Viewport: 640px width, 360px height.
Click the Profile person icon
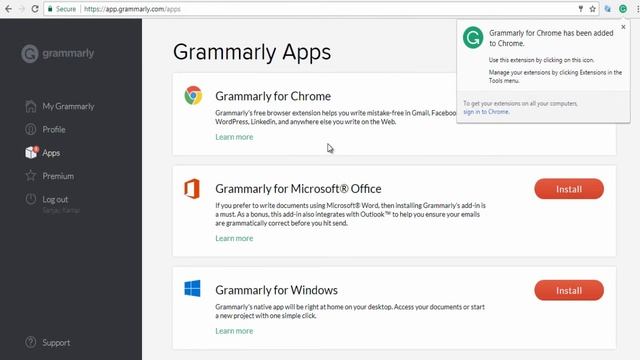click(x=31, y=129)
